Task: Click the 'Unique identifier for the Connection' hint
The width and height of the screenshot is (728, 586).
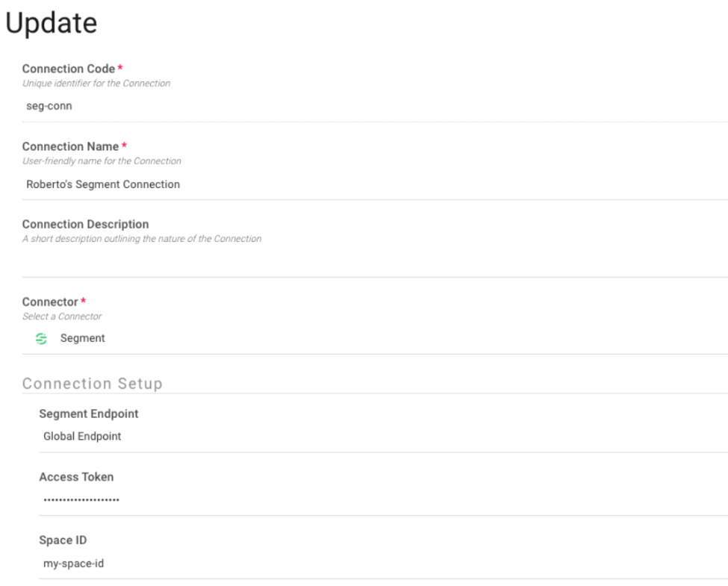Action: 96,84
